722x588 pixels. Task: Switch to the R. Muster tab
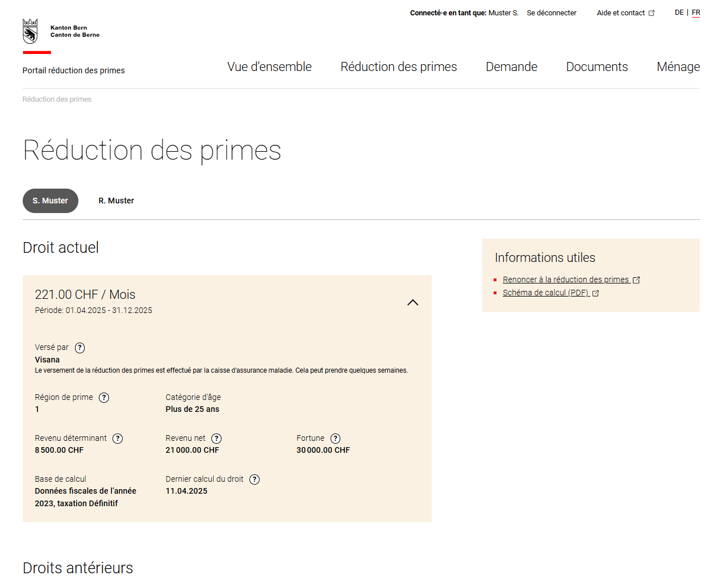pyautogui.click(x=116, y=201)
